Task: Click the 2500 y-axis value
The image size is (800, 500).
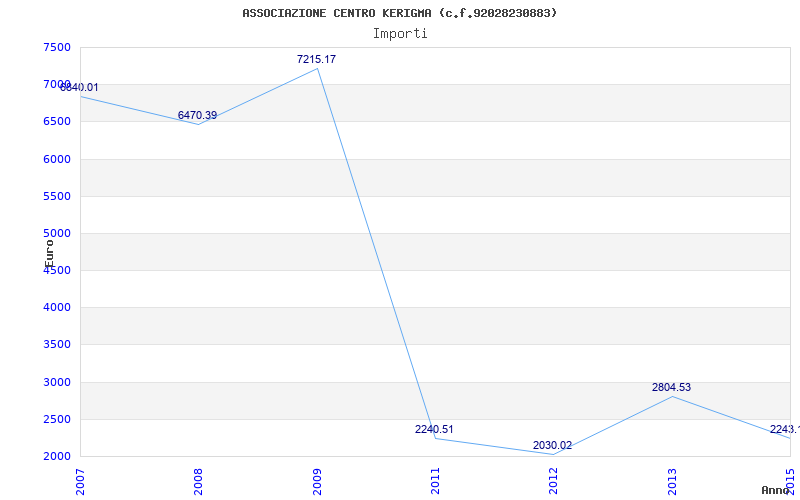Action: pyautogui.click(x=57, y=419)
